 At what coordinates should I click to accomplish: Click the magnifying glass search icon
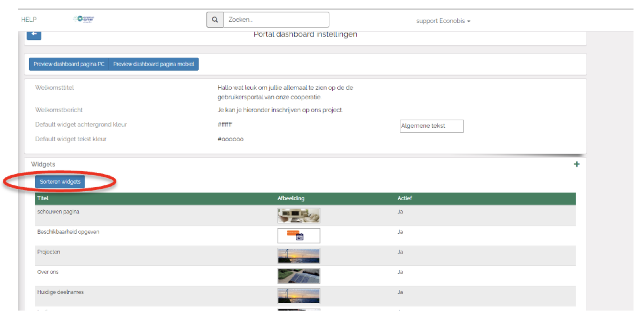coord(215,20)
